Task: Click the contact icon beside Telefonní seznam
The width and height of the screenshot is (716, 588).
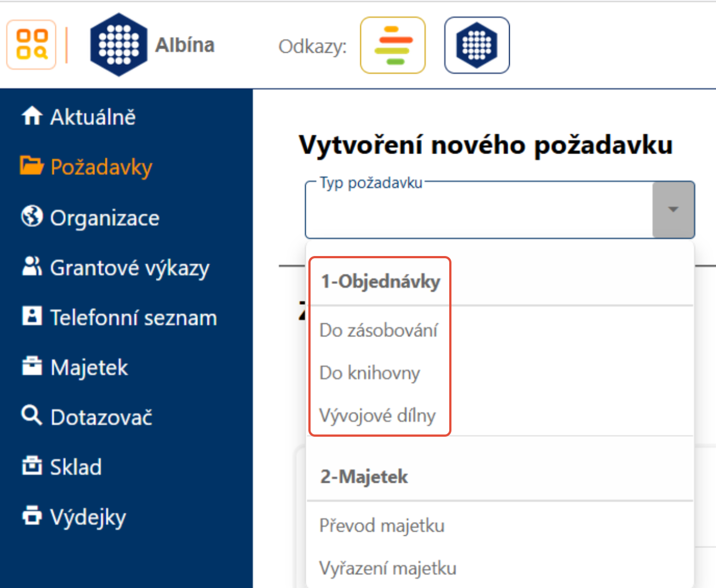Action: [32, 316]
